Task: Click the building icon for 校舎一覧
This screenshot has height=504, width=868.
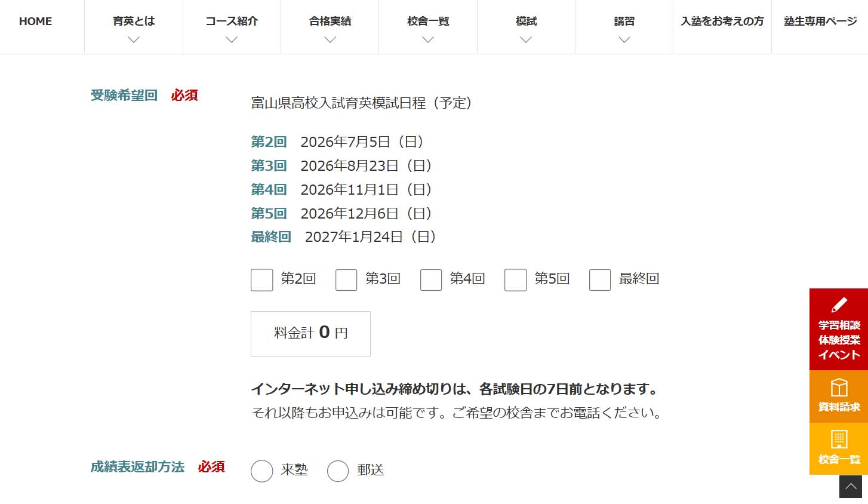Action: coord(839,440)
